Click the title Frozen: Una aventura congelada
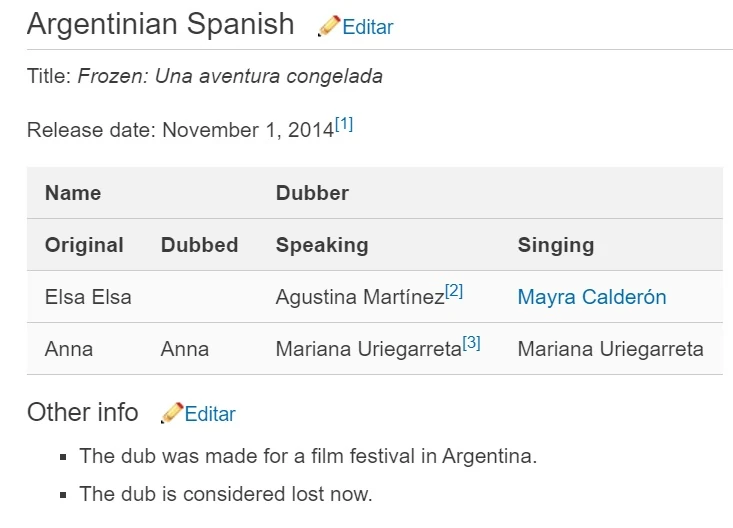The width and height of the screenshot is (733, 528). click(230, 76)
